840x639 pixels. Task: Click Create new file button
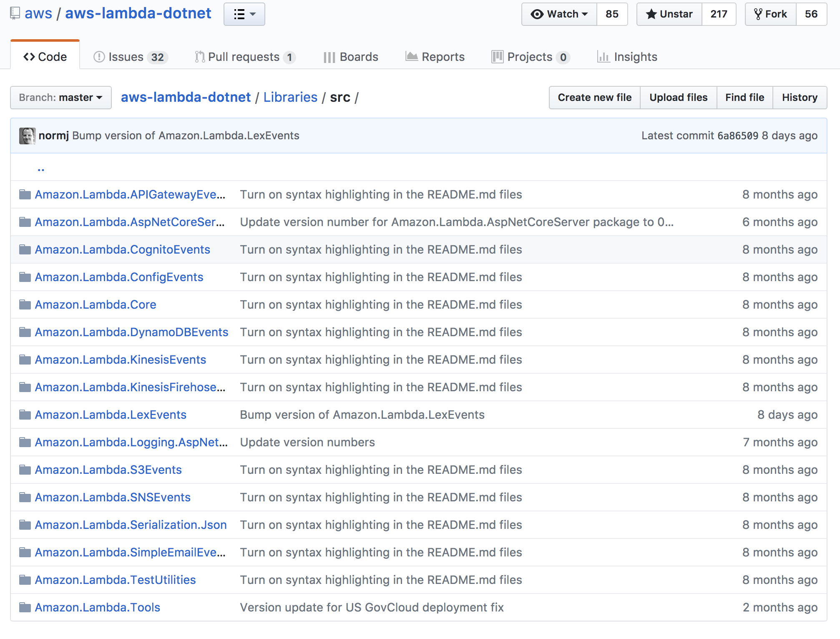click(594, 98)
